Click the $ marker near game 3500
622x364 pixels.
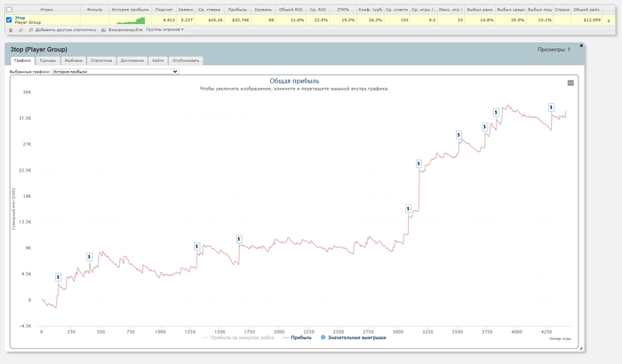coord(459,135)
